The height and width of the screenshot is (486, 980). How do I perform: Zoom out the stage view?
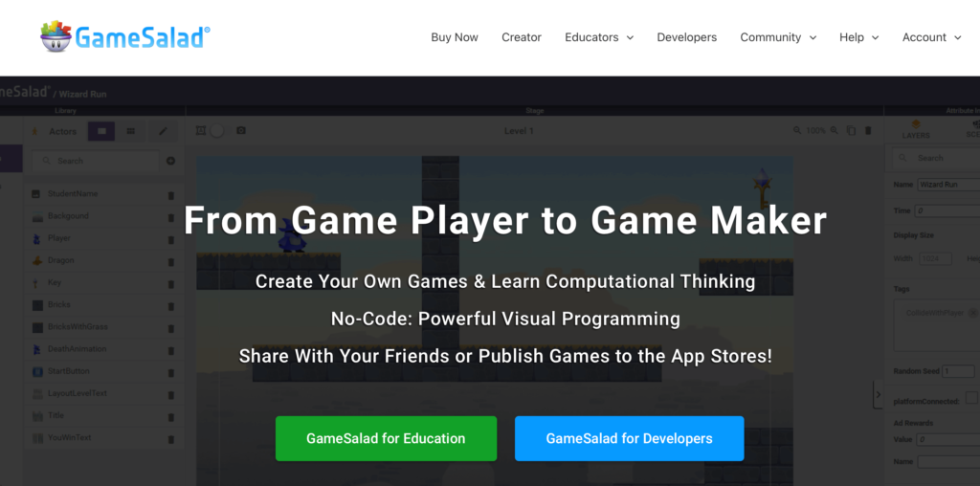pyautogui.click(x=797, y=130)
